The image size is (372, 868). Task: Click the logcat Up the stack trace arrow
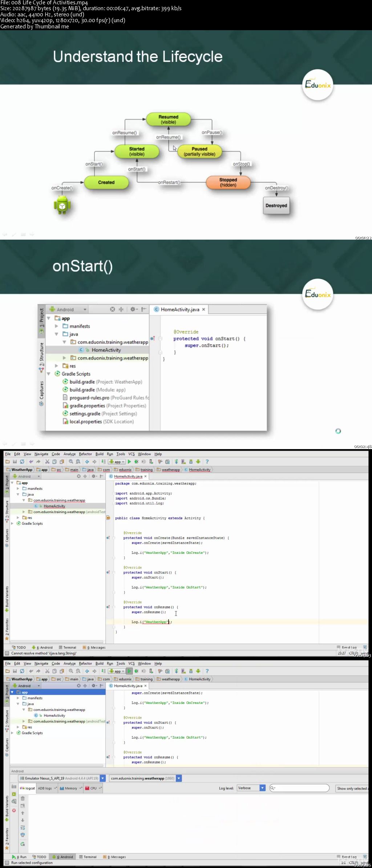tap(23, 813)
